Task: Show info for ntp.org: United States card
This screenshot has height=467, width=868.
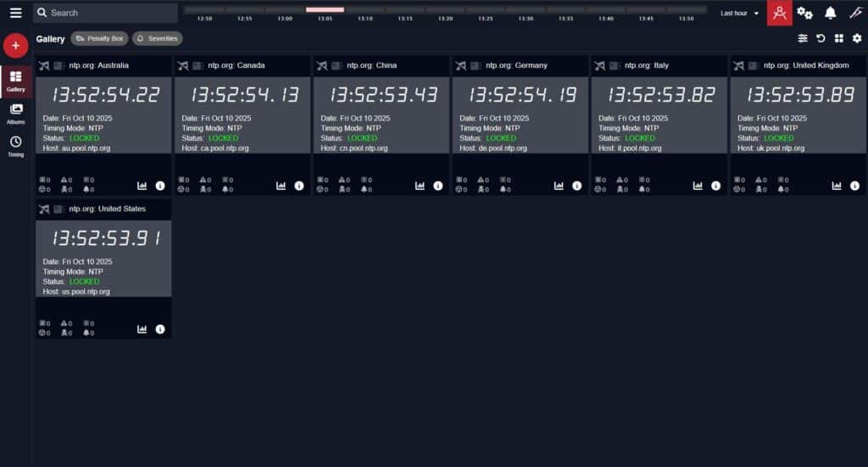Action: pyautogui.click(x=160, y=329)
